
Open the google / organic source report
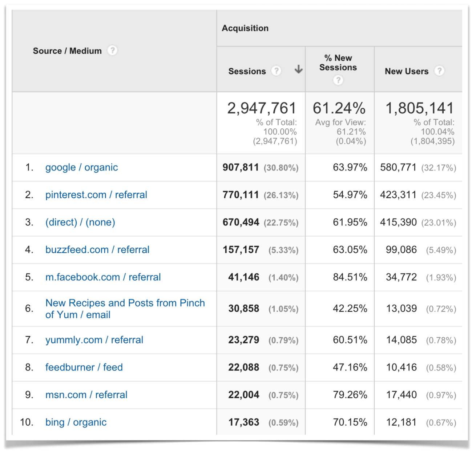(x=81, y=167)
